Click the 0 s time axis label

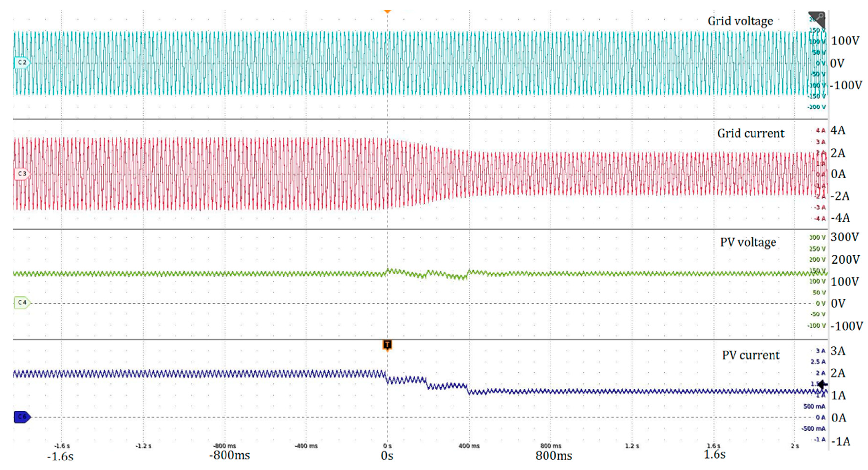[x=387, y=446]
